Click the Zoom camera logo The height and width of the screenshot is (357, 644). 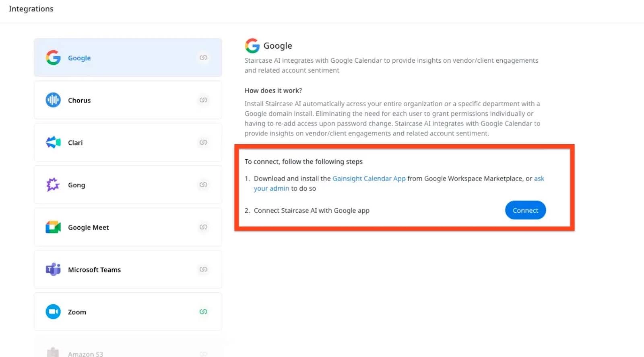pos(53,312)
